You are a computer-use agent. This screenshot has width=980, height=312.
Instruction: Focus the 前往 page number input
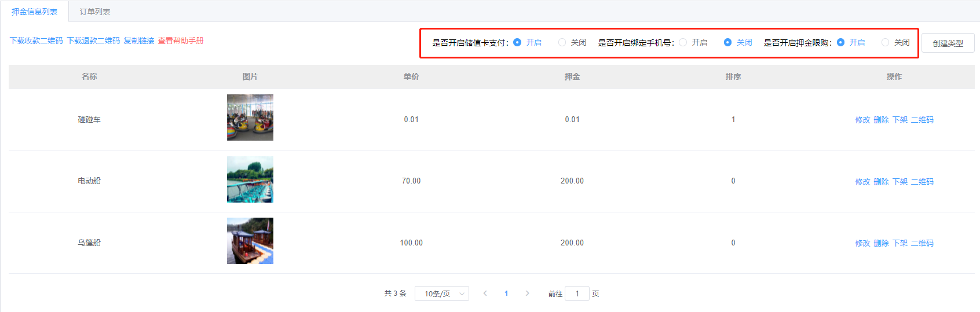click(x=577, y=293)
